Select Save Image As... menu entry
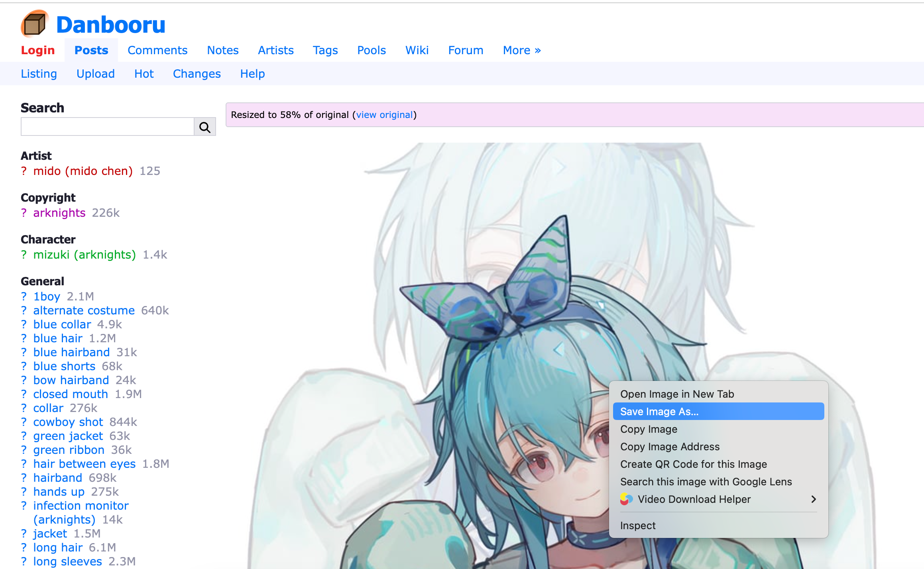 [x=718, y=412]
